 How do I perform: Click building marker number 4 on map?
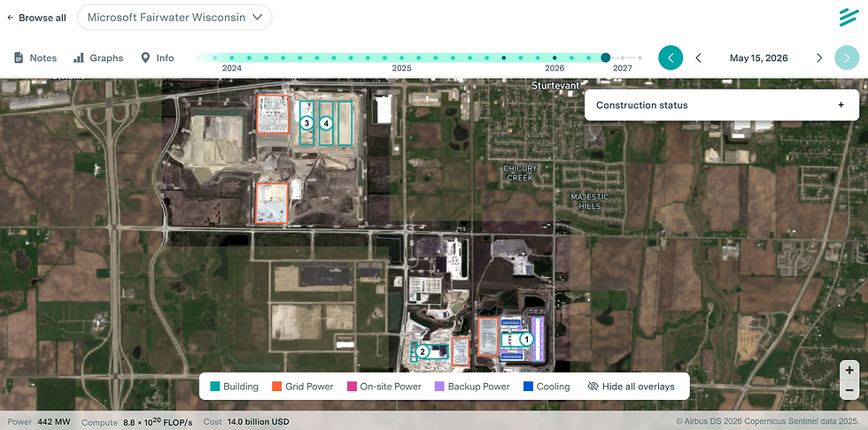pos(327,123)
